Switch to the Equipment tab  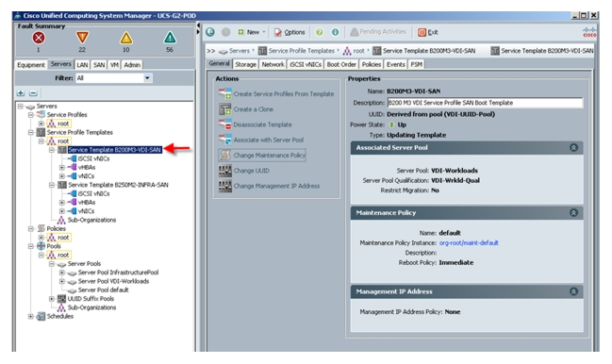click(31, 65)
